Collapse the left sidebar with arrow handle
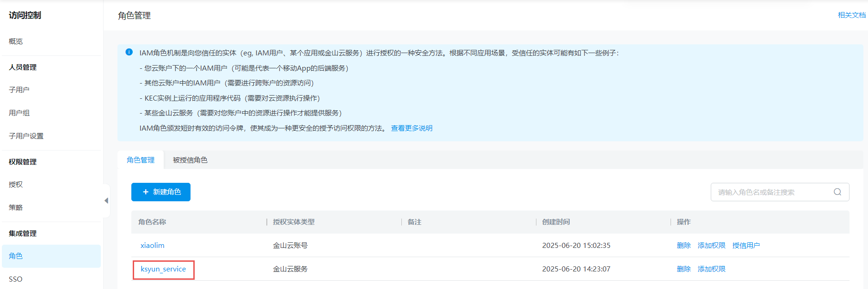Screen dimensions: 868x289 pos(106,201)
